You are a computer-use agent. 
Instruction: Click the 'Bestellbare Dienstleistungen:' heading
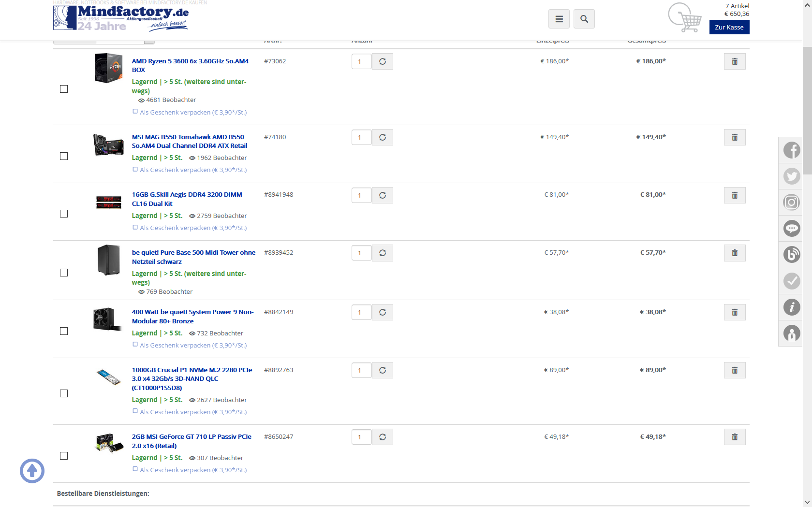[103, 493]
